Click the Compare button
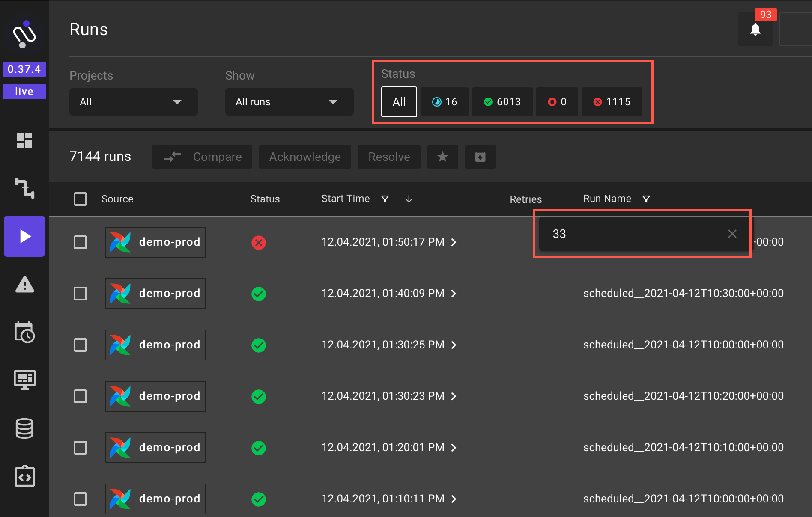The width and height of the screenshot is (812, 517). coord(202,157)
